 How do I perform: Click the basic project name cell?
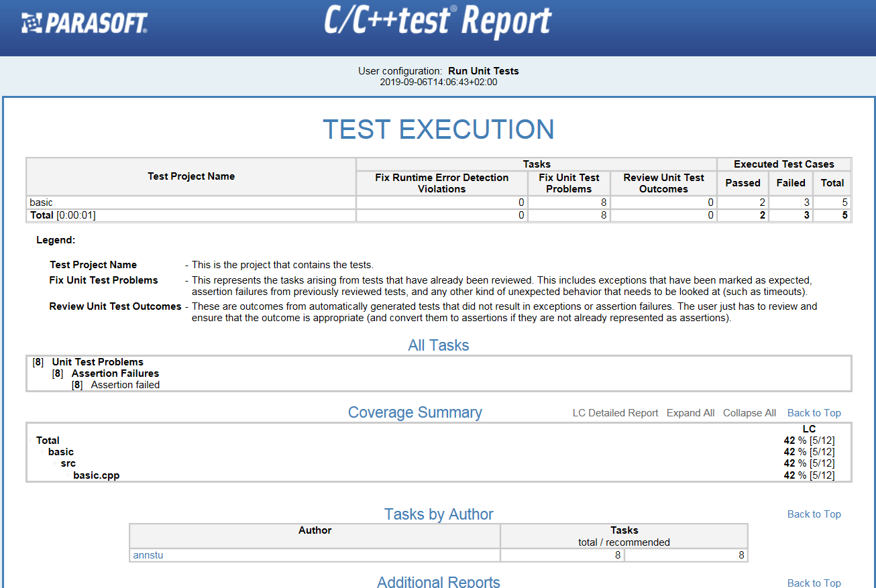pyautogui.click(x=191, y=202)
